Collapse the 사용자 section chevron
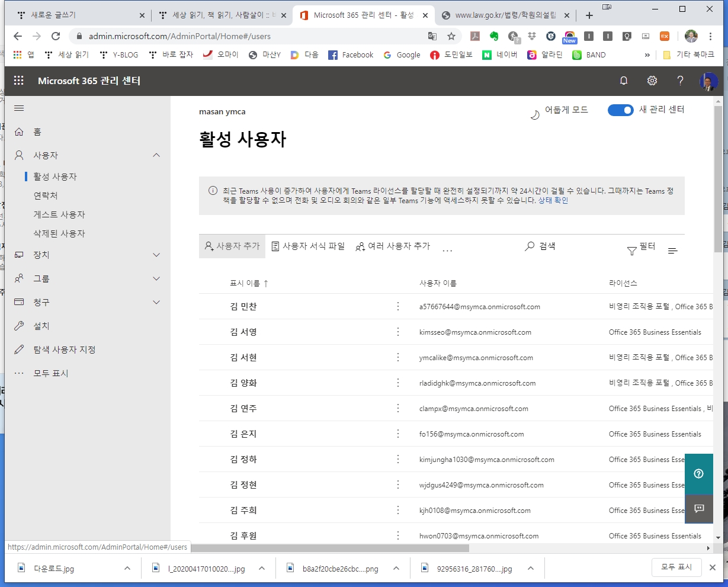This screenshot has width=728, height=587. point(156,155)
